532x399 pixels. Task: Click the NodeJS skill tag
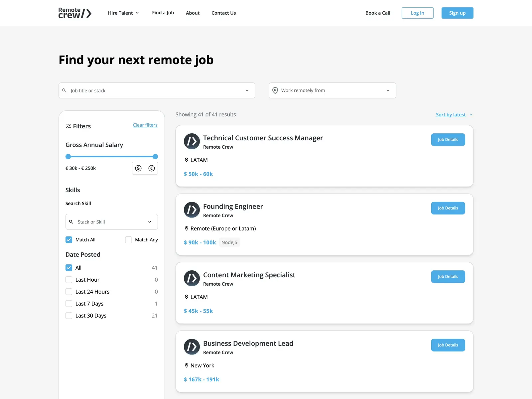pyautogui.click(x=229, y=242)
